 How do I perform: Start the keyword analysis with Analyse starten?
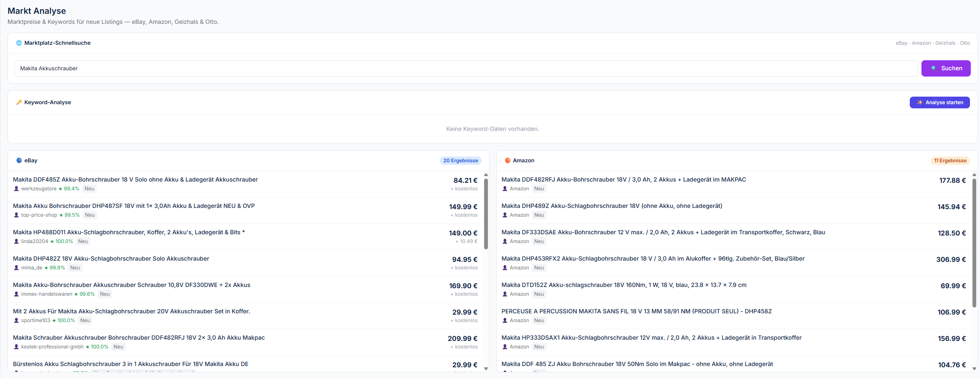pos(939,102)
